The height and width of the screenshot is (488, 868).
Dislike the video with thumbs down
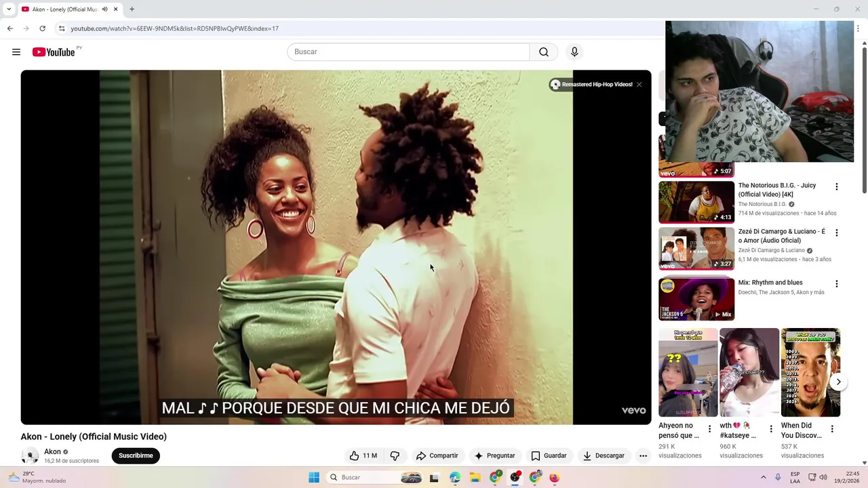pyautogui.click(x=395, y=456)
